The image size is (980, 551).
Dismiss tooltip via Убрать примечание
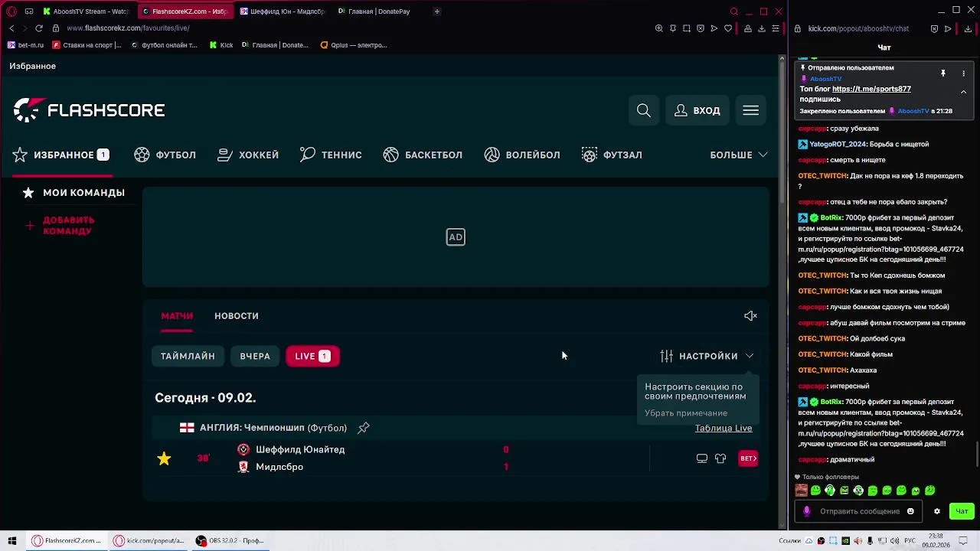pos(686,413)
